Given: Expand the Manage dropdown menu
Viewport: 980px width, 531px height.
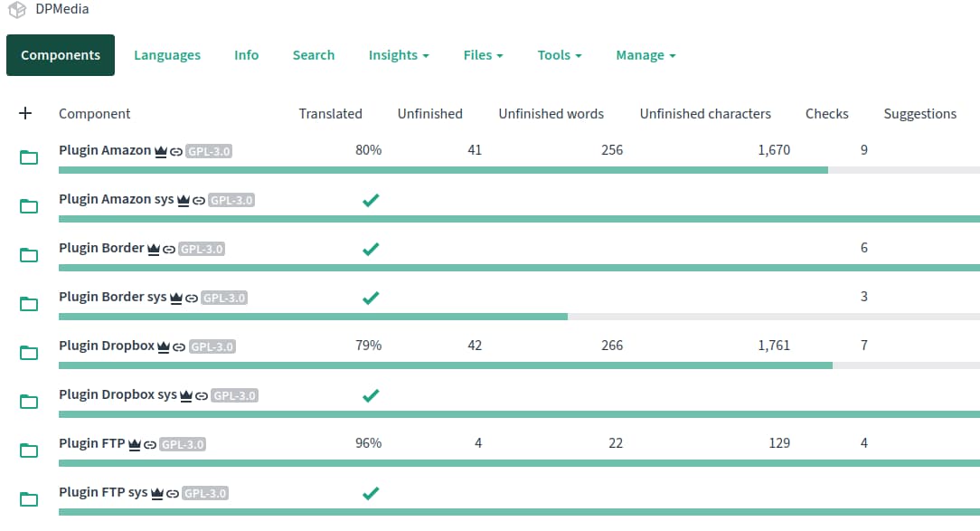Looking at the screenshot, I should click(x=645, y=55).
